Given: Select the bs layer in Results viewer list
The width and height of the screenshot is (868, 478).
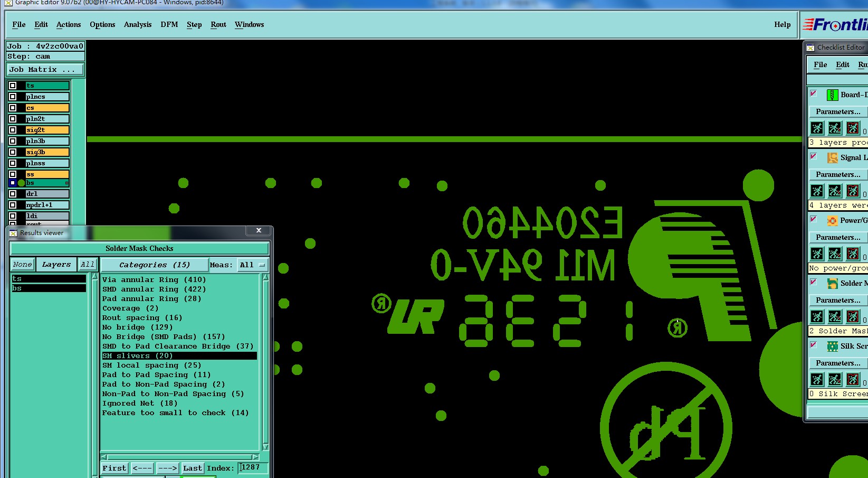Looking at the screenshot, I should tap(49, 288).
